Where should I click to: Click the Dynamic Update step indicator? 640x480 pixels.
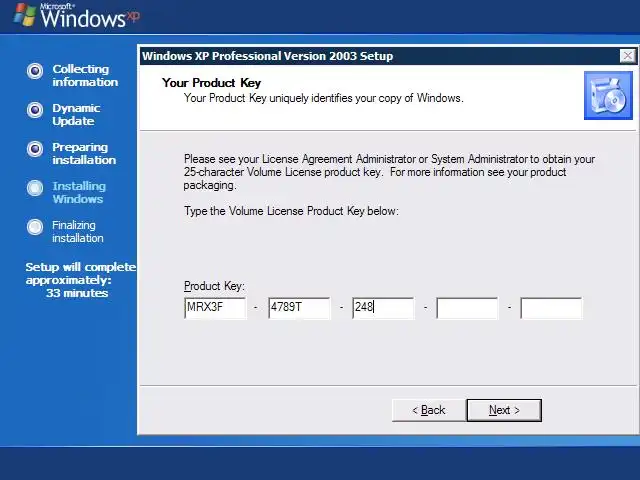coord(35,110)
